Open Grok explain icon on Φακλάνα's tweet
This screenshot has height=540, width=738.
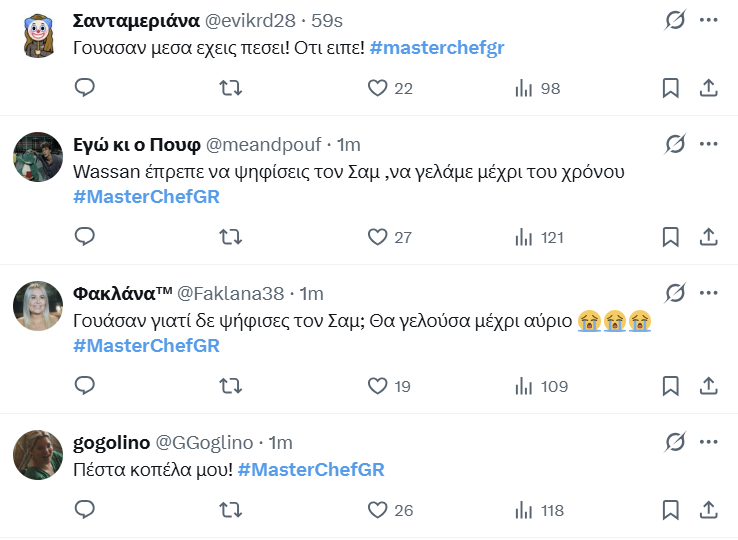pyautogui.click(x=675, y=293)
